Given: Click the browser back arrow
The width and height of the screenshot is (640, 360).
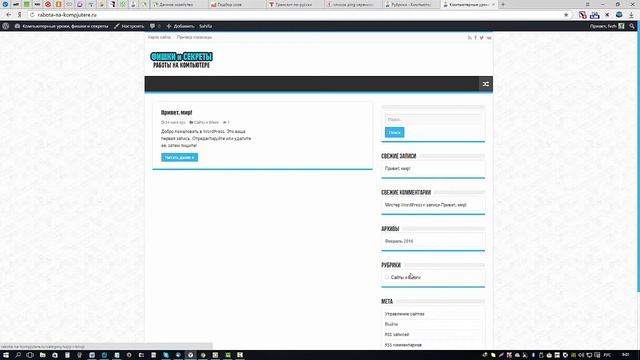Looking at the screenshot, I should [x=9, y=15].
